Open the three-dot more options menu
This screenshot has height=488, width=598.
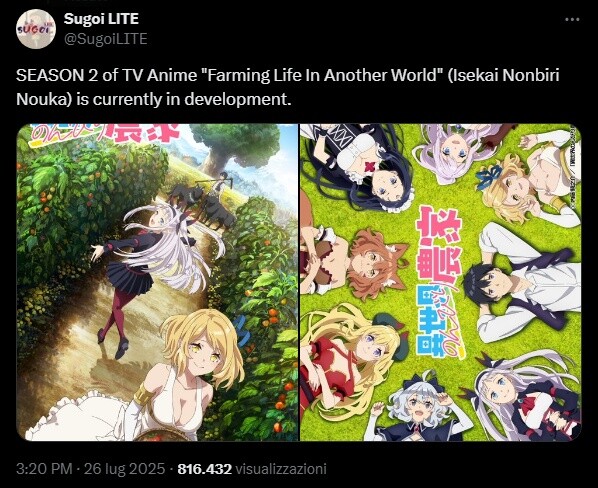(572, 20)
